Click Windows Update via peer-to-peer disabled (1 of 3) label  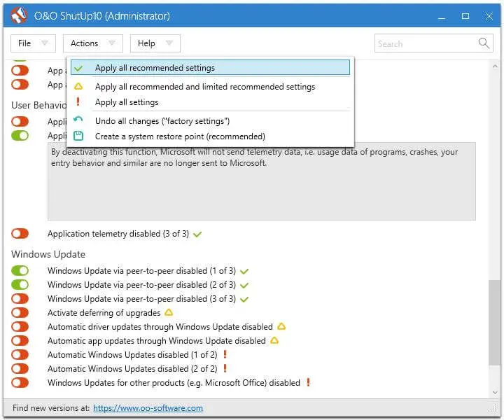coord(141,271)
